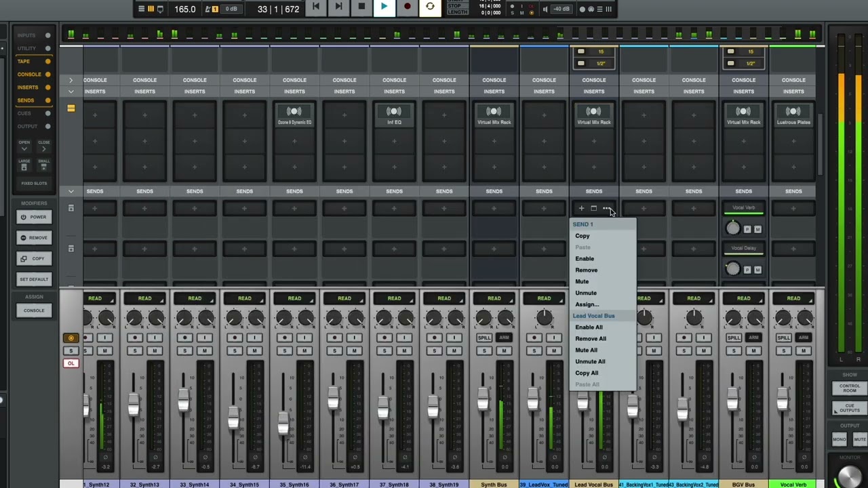Choose Mute All in the send menu
Viewport: 868px width, 488px height.
(x=587, y=350)
